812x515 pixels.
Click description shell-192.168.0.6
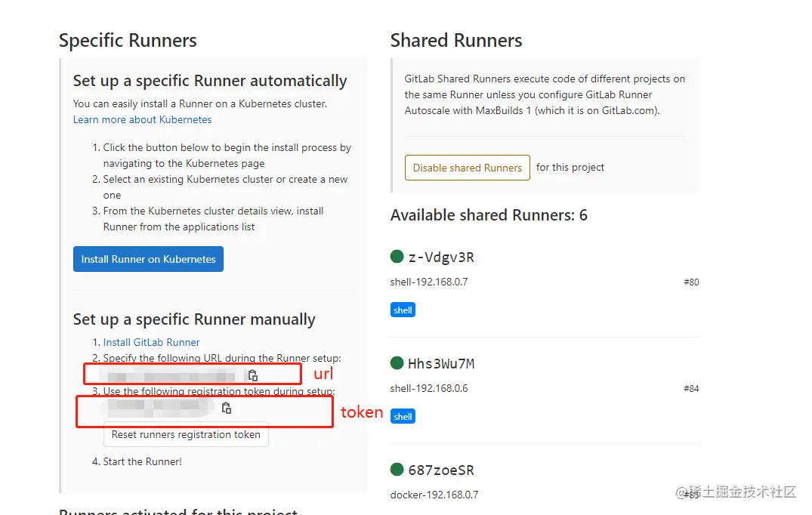429,389
